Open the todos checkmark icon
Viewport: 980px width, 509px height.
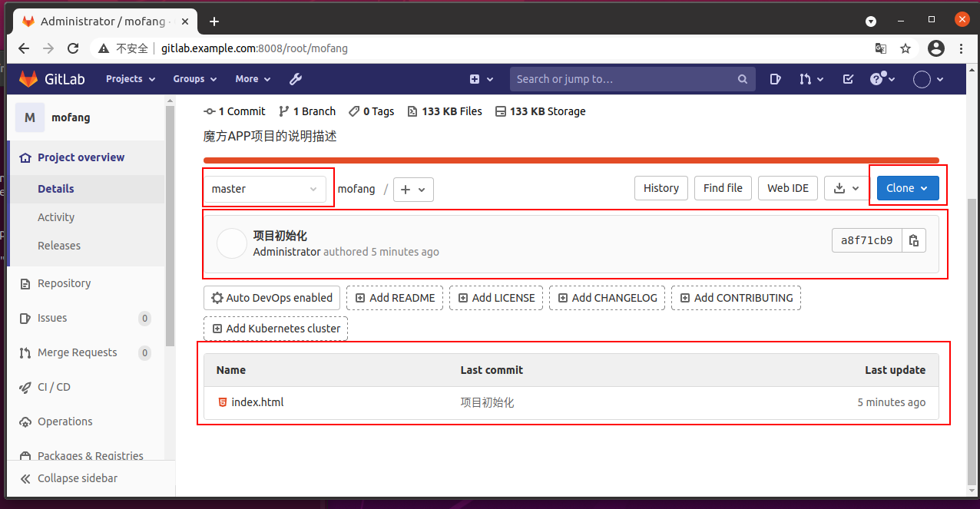pos(848,79)
